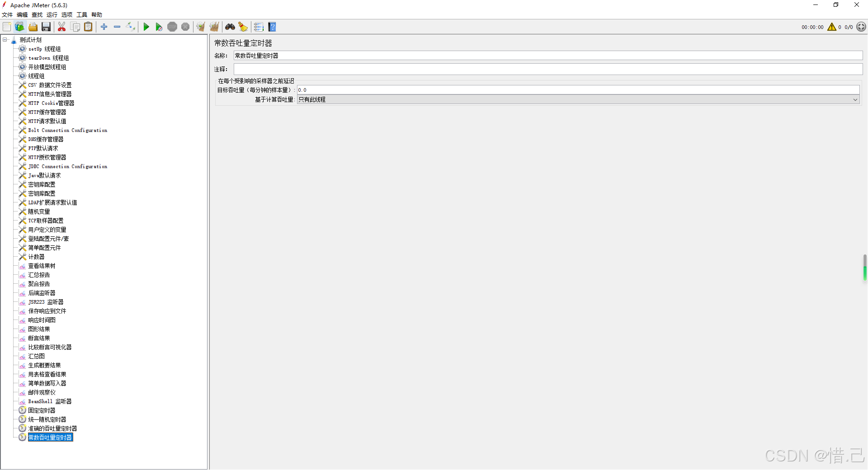Open the 运行 menu
Image resolution: width=868 pixels, height=470 pixels.
pyautogui.click(x=52, y=15)
